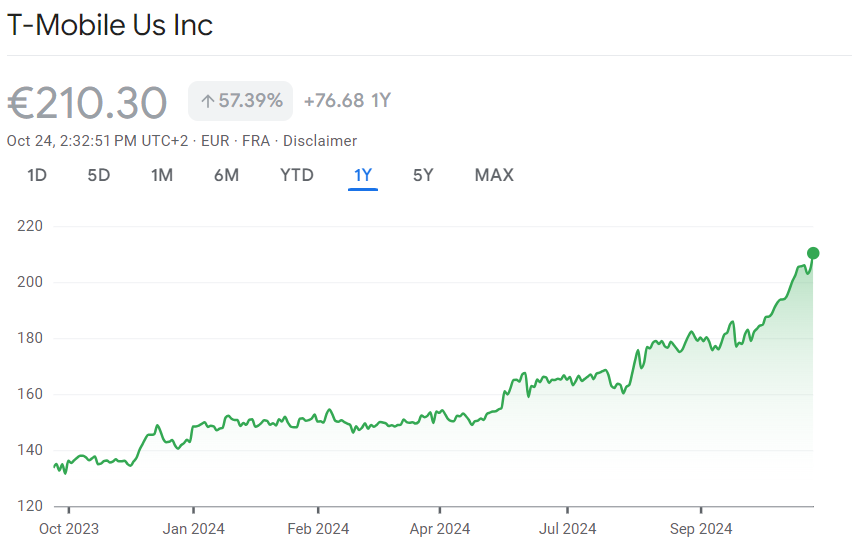Viewport: 852px width, 551px height.
Task: Show MAX history range
Action: pos(494,175)
